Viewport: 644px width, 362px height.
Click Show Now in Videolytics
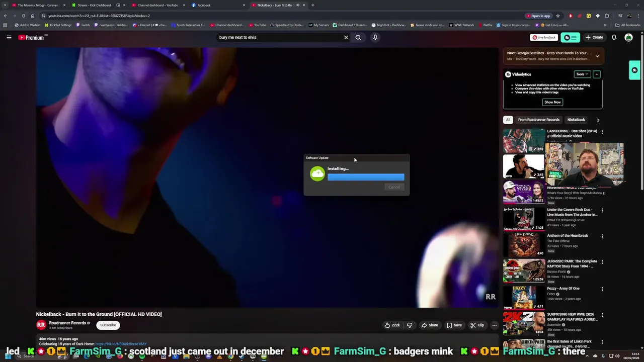(552, 102)
